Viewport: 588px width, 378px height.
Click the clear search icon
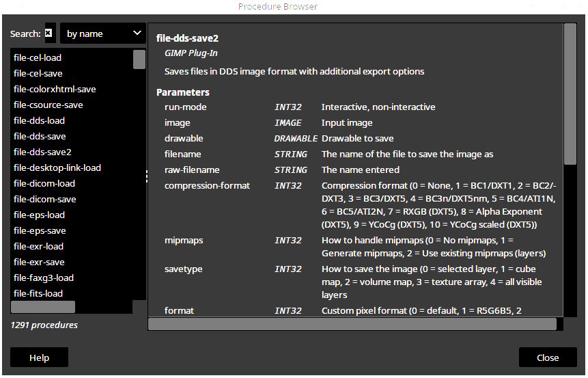[x=49, y=33]
